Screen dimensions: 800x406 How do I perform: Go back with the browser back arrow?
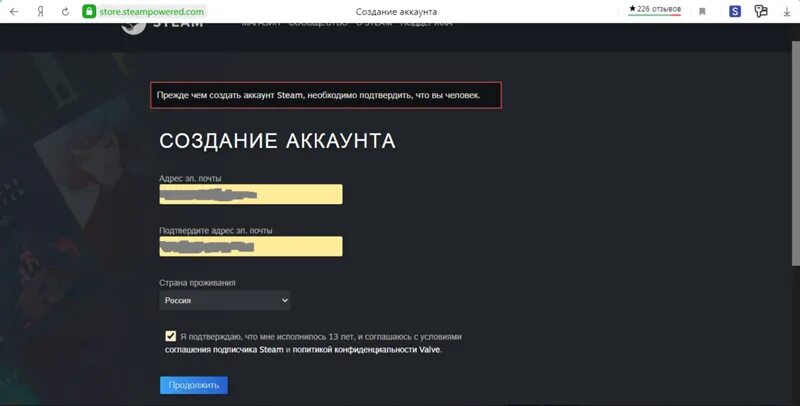14,11
